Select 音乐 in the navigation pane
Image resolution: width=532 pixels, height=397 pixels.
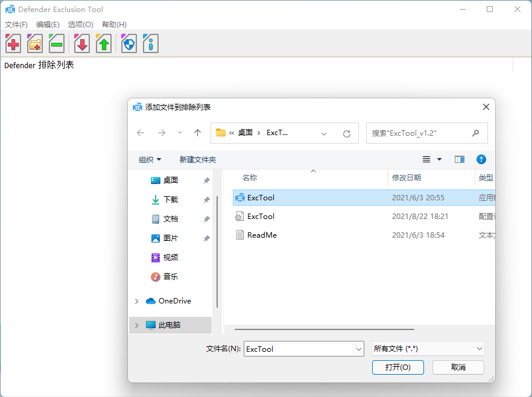(x=170, y=277)
